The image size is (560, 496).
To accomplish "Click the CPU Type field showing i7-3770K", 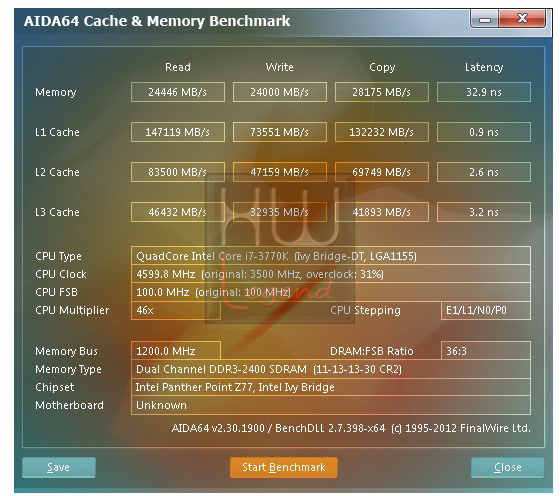I will pos(331,256).
